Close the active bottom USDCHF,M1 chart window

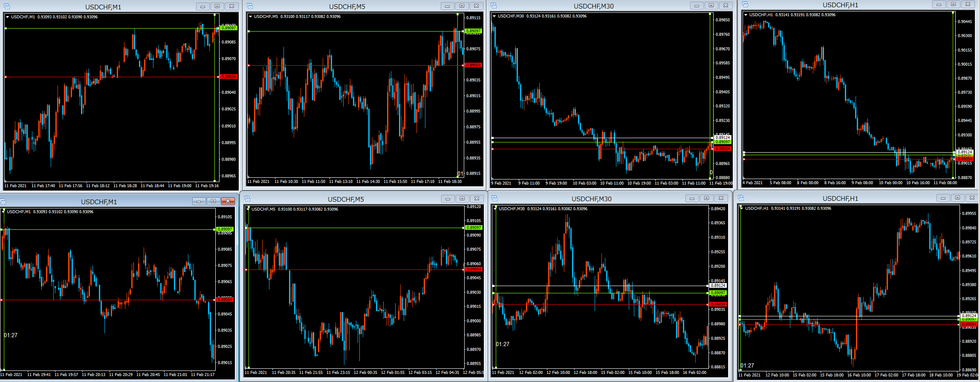pos(228,201)
